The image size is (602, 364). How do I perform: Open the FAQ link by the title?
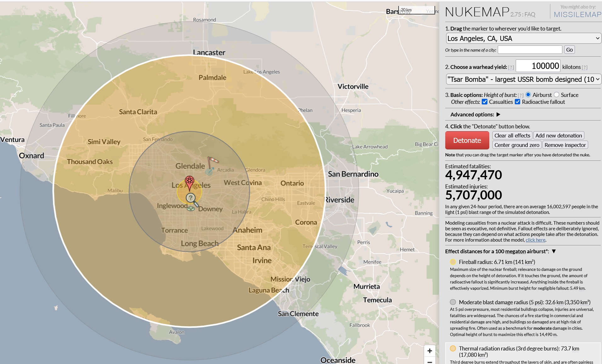(530, 14)
